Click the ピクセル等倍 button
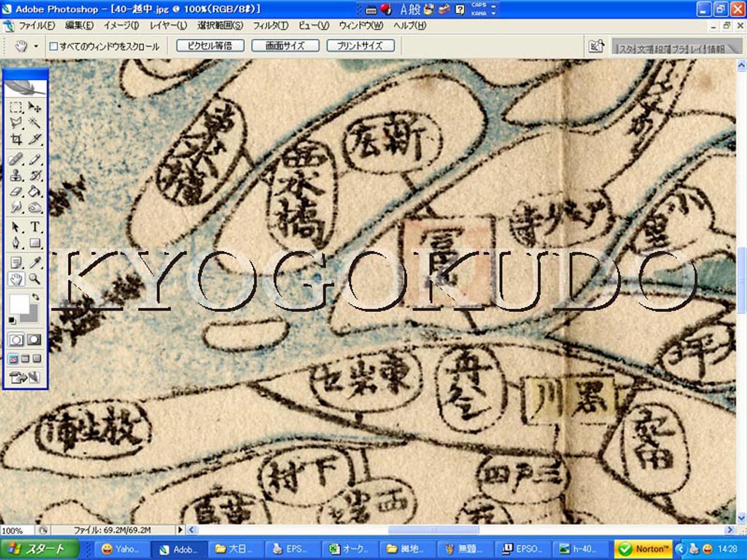Viewport: 747px width, 560px height. [210, 46]
